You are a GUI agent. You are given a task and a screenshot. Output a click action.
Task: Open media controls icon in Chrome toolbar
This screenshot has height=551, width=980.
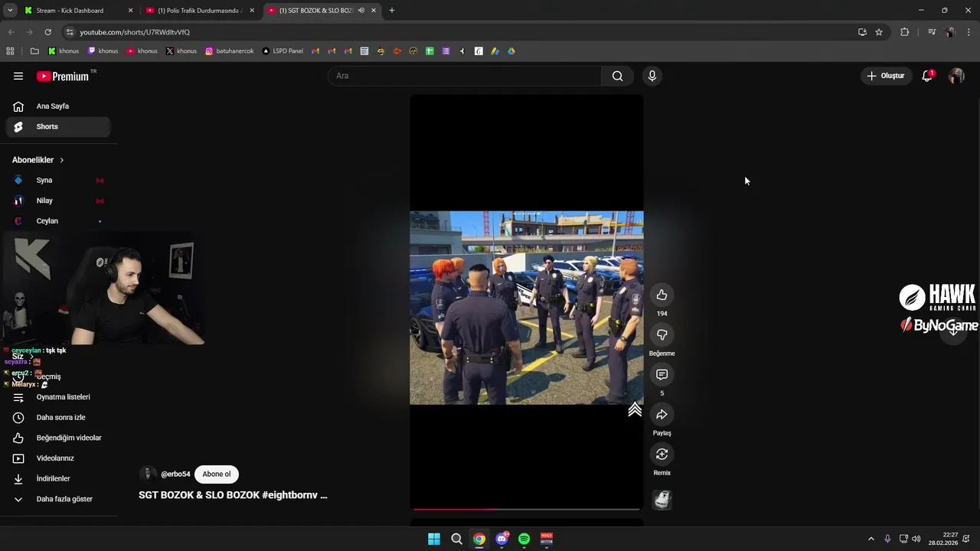pos(932,32)
